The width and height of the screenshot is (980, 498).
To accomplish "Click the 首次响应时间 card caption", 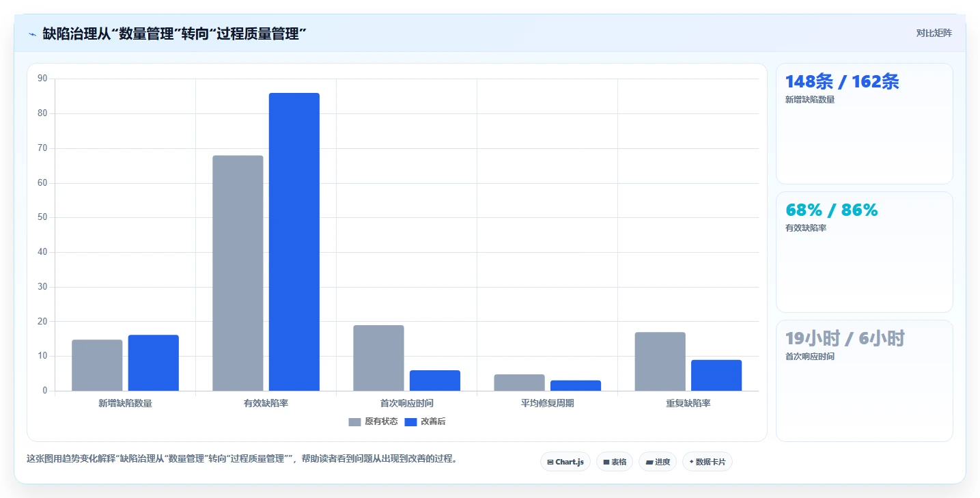I will [x=810, y=357].
